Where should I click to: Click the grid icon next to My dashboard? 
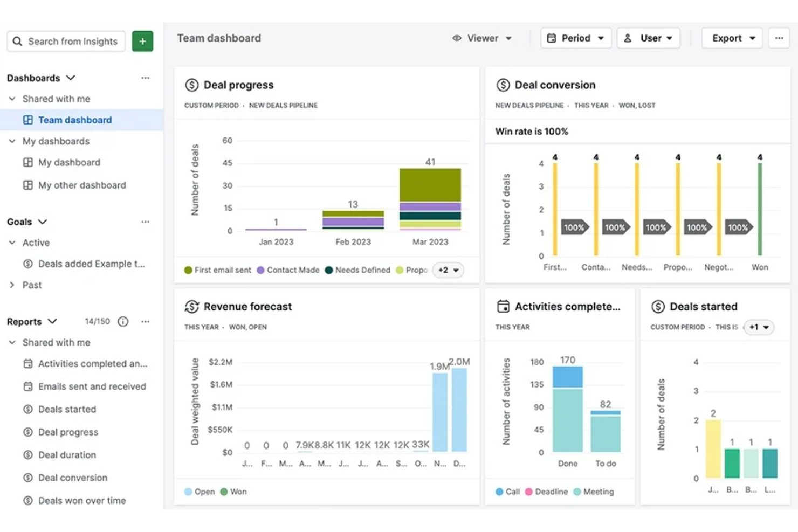tap(27, 162)
